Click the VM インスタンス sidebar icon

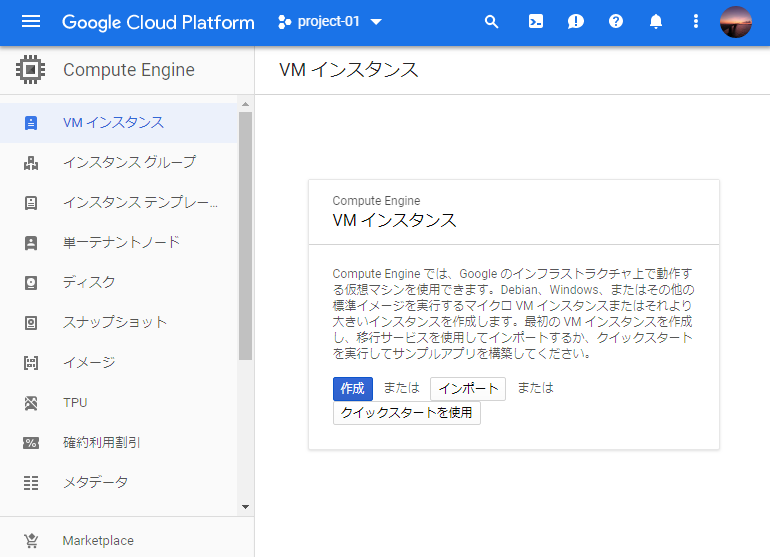pyautogui.click(x=31, y=123)
